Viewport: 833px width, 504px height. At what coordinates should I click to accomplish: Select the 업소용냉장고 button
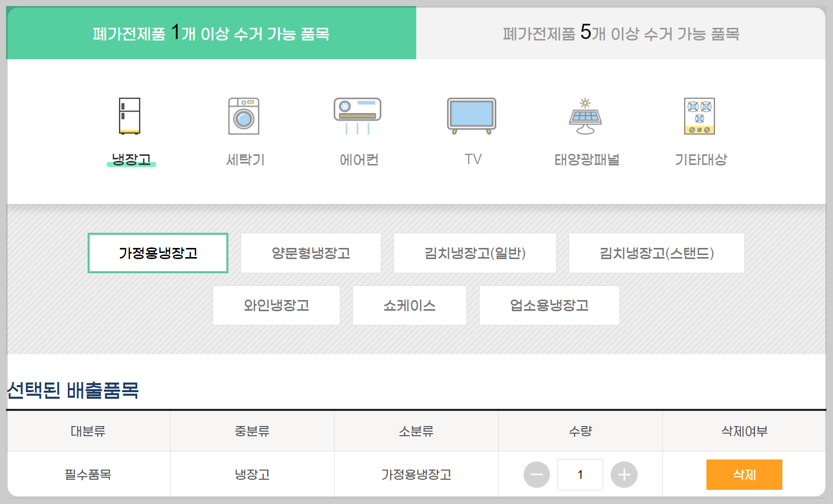549,305
